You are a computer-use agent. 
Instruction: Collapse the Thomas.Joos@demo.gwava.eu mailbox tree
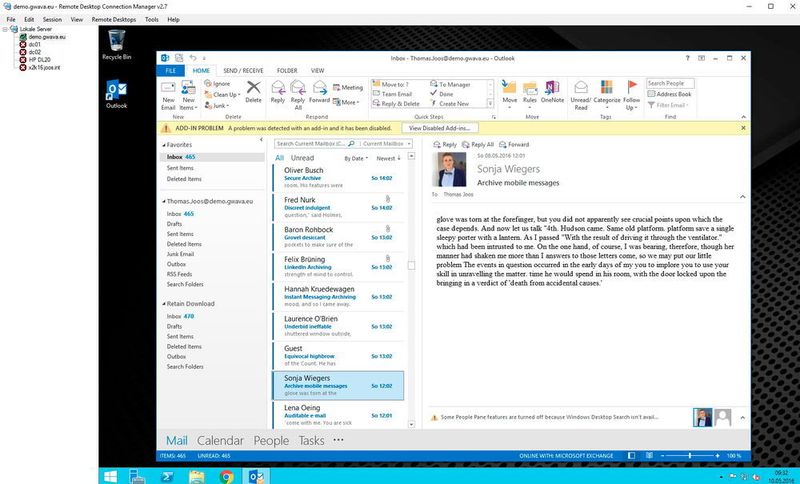tap(164, 201)
